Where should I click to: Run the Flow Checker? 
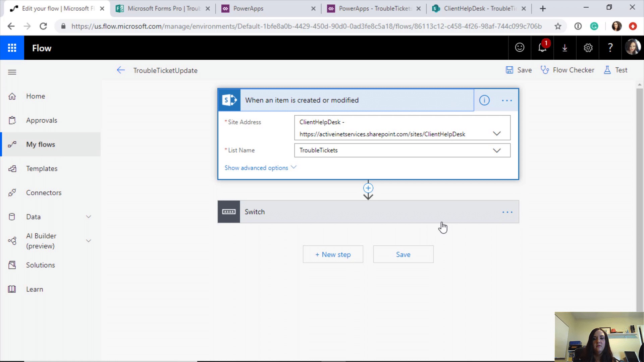(x=567, y=70)
